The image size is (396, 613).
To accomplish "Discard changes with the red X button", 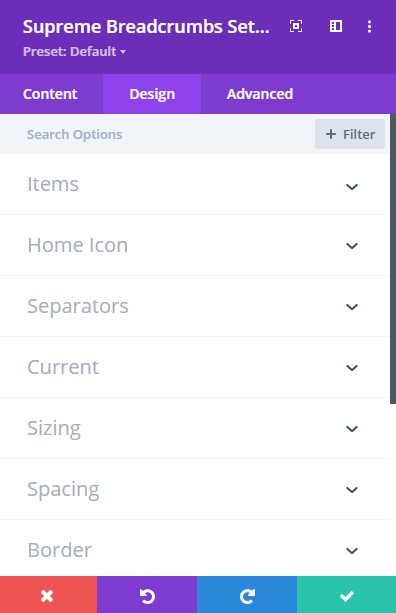I will pos(48,595).
